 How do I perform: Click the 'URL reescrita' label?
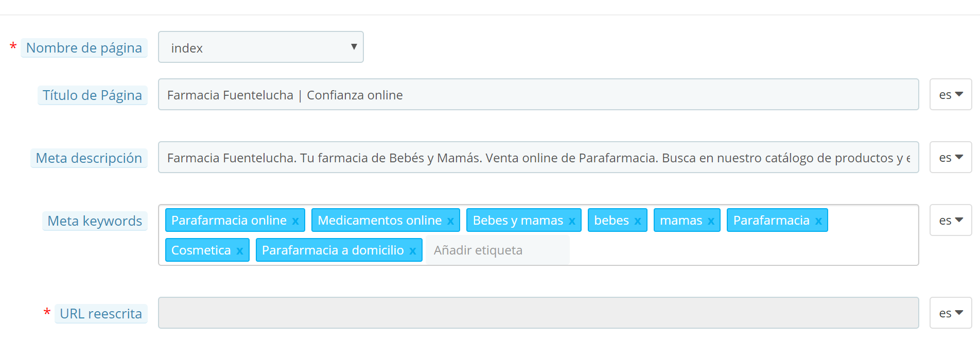click(101, 314)
